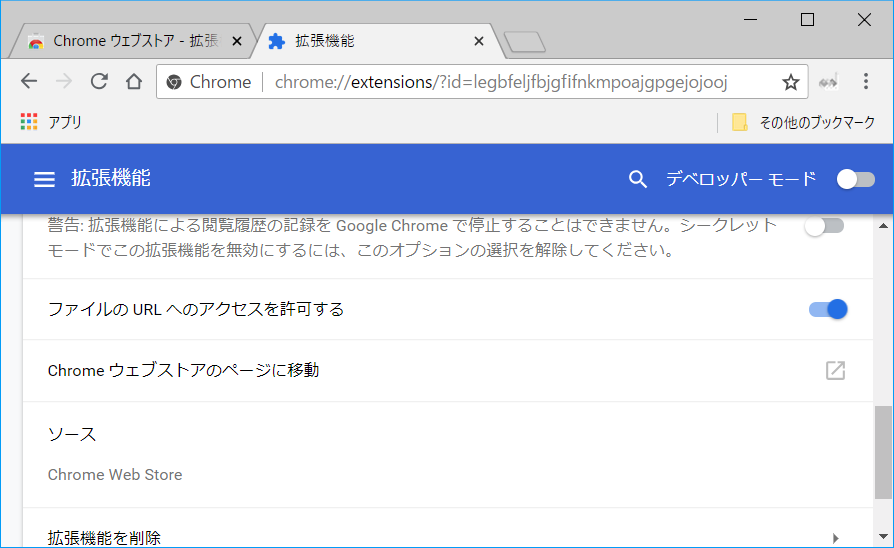The width and height of the screenshot is (894, 548).
Task: Toggle デベロッパー モード switch
Action: [856, 179]
